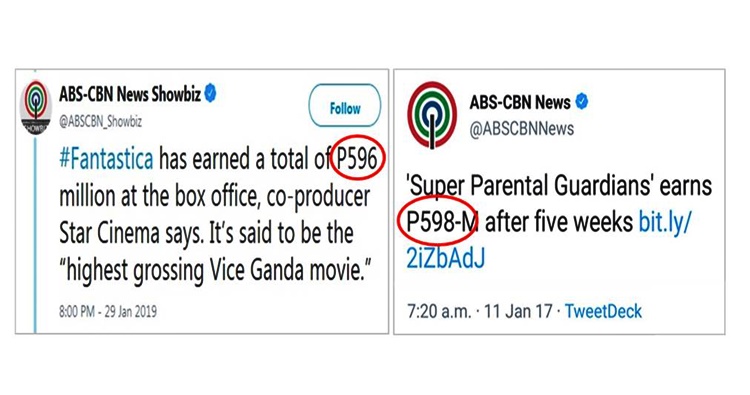Click the circled P596 amount
This screenshot has width=750, height=395.
click(x=358, y=159)
